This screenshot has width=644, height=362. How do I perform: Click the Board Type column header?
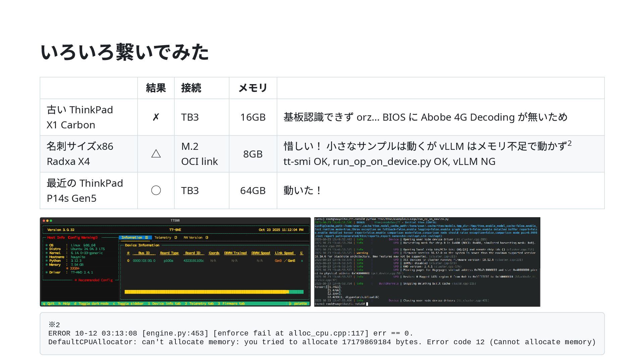169,253
